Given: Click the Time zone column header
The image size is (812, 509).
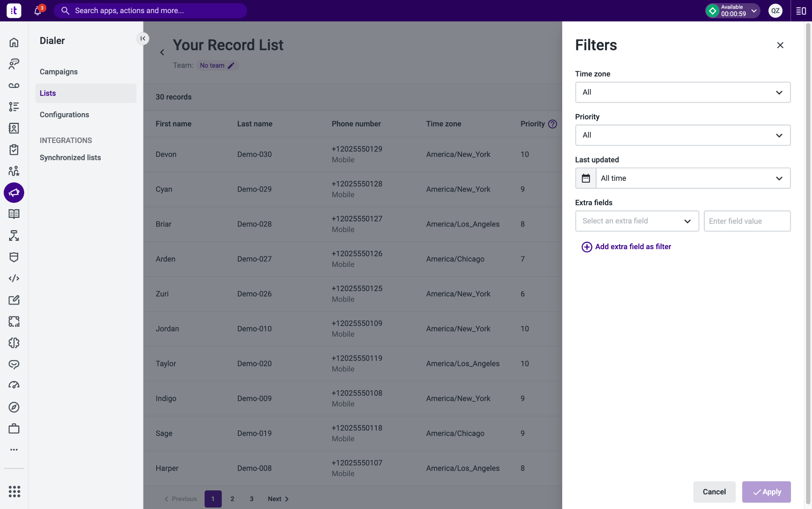Looking at the screenshot, I should tap(443, 124).
